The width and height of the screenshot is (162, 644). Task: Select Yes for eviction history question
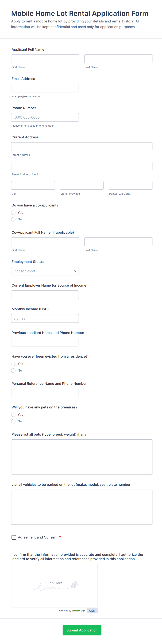pos(13,364)
